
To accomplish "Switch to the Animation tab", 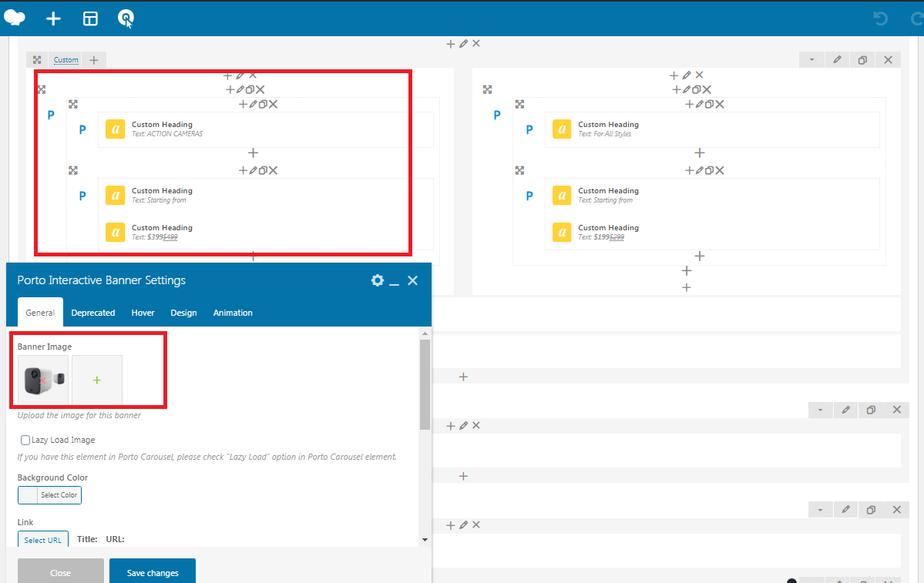I will tap(233, 313).
